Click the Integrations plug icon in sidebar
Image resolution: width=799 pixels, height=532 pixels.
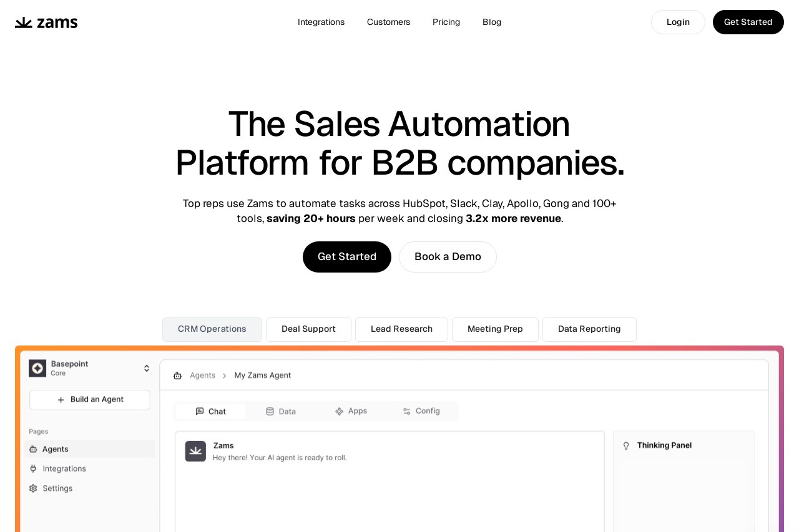(x=33, y=468)
